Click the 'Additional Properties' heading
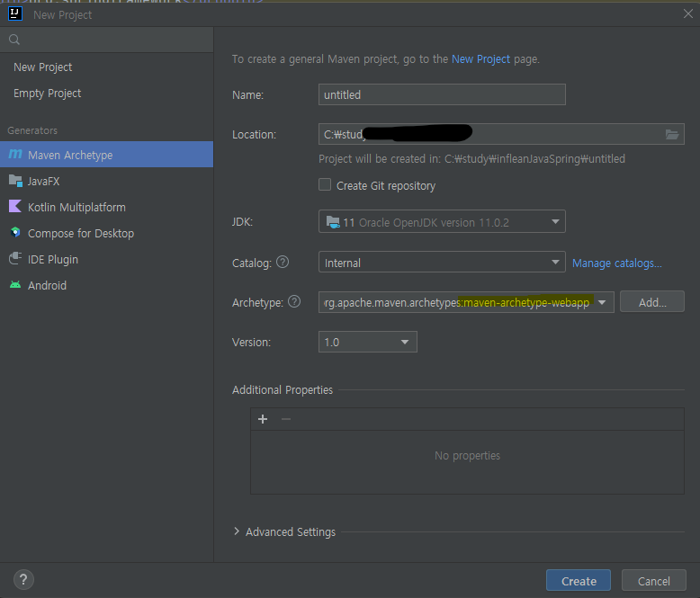The height and width of the screenshot is (598, 700). [283, 389]
